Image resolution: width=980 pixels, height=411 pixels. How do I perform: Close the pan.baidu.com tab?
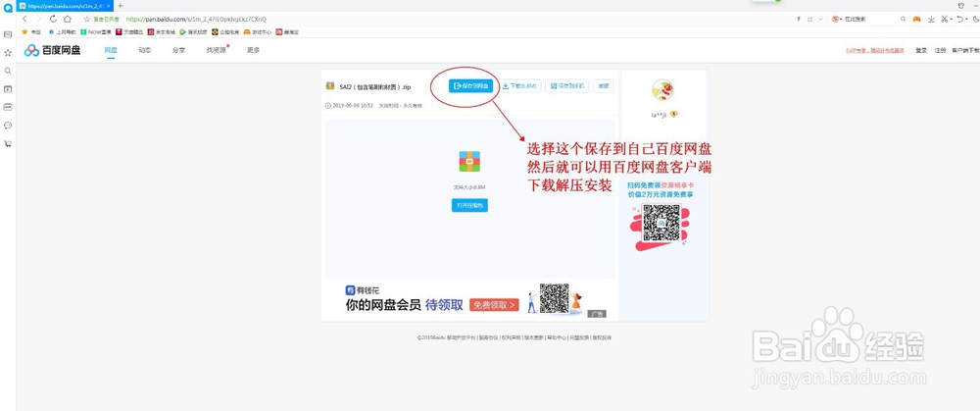pyautogui.click(x=110, y=6)
